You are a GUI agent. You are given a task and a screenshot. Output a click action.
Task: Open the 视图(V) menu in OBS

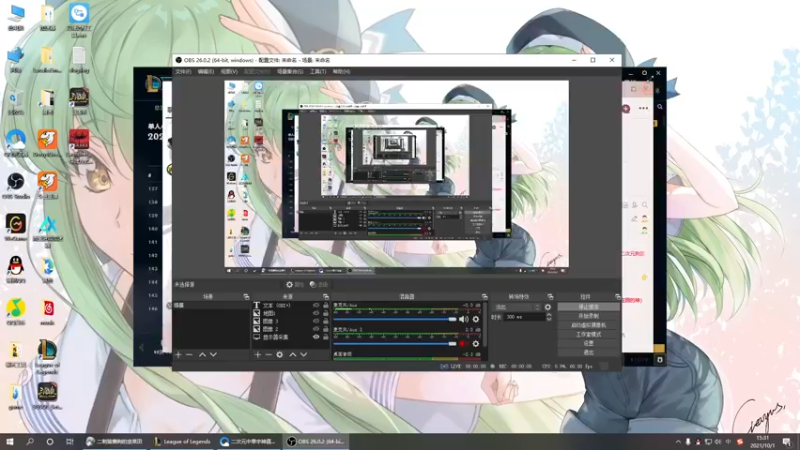coord(229,71)
